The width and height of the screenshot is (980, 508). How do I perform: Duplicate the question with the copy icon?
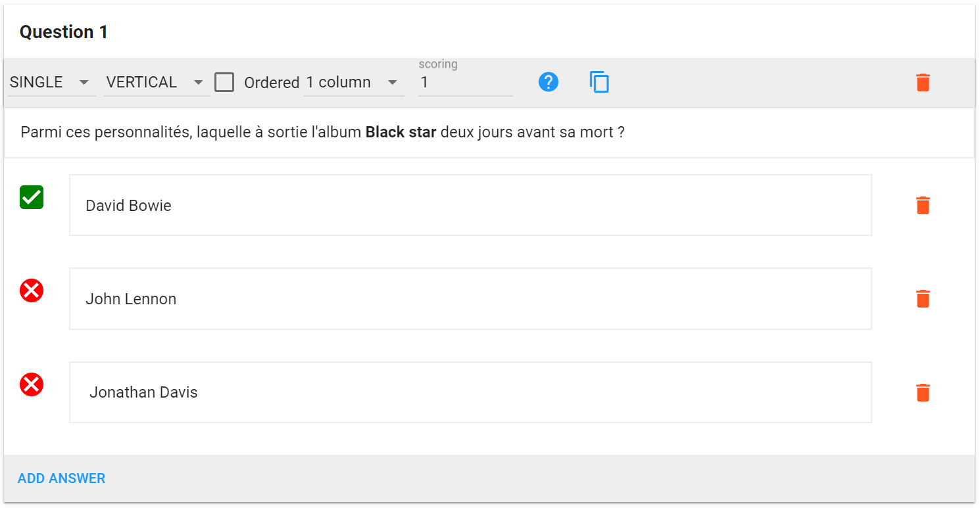(x=599, y=82)
